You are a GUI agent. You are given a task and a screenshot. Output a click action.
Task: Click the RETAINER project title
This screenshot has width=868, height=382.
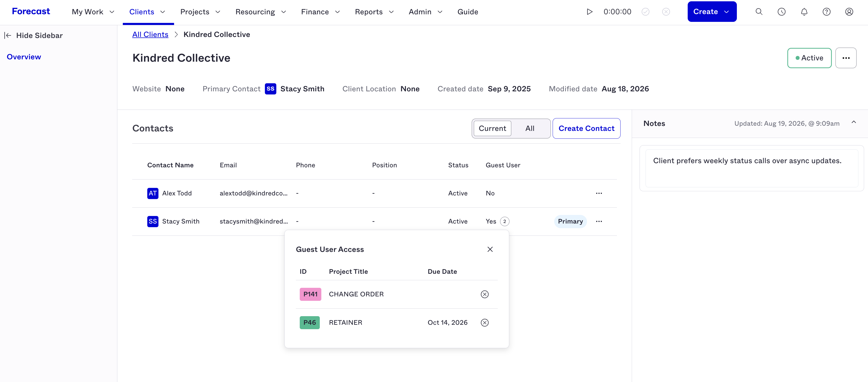pyautogui.click(x=345, y=323)
